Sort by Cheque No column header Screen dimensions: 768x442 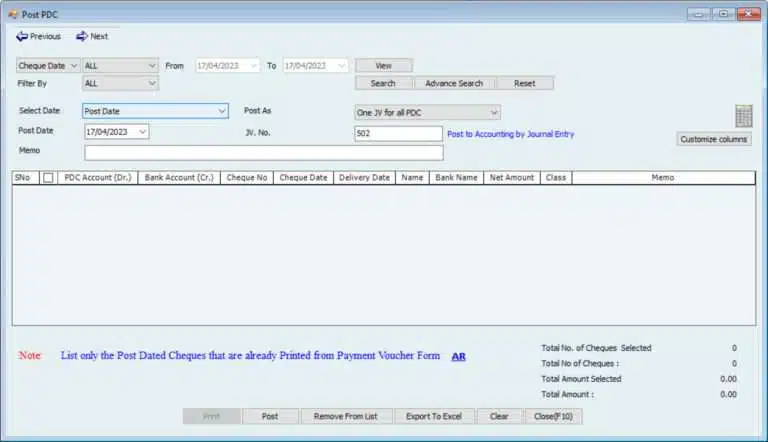247,178
